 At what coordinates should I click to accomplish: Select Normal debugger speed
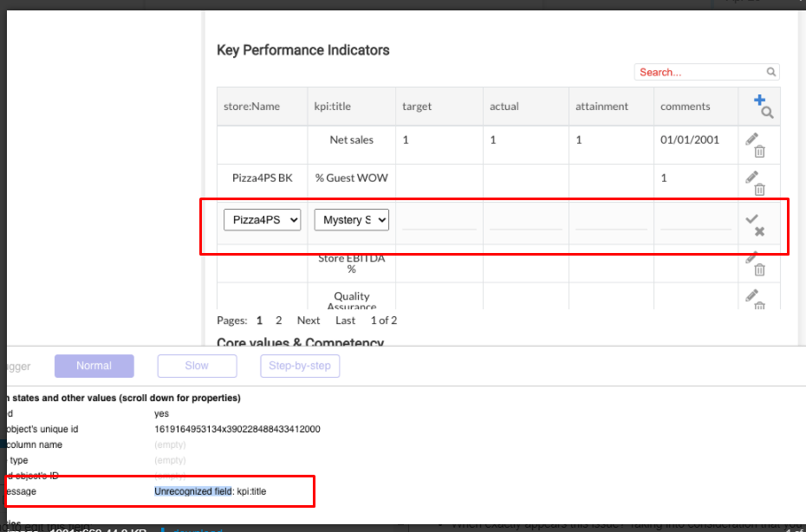tap(94, 366)
